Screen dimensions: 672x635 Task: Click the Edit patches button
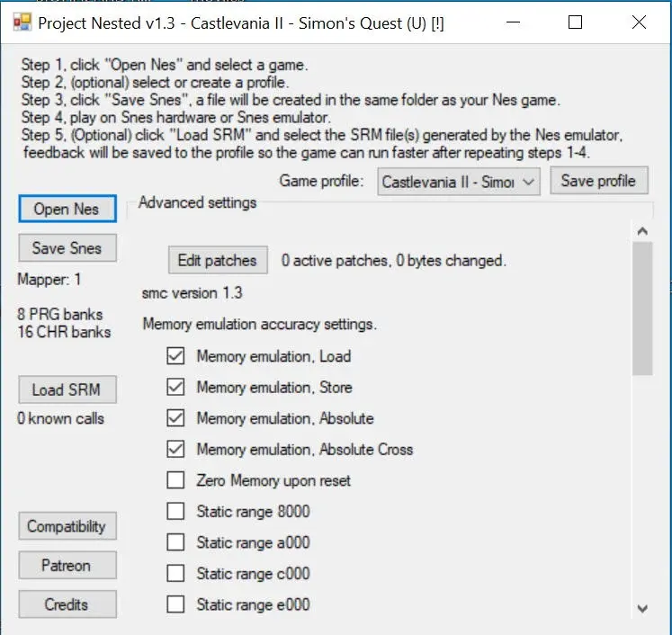218,261
